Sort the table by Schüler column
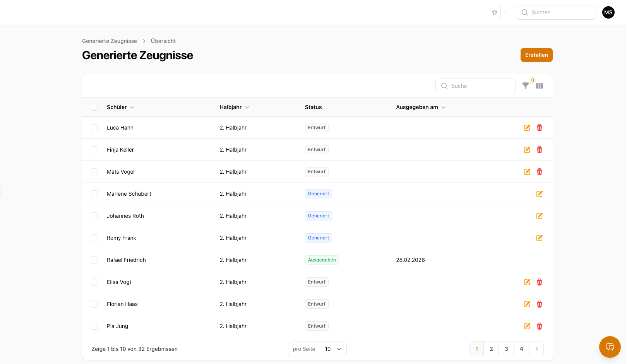The image size is (627, 364). coord(132,107)
